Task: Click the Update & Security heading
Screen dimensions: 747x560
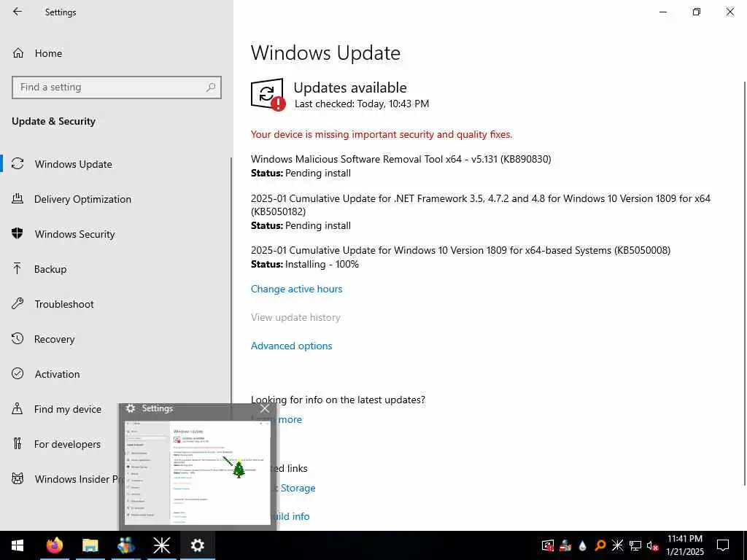Action: 53,122
